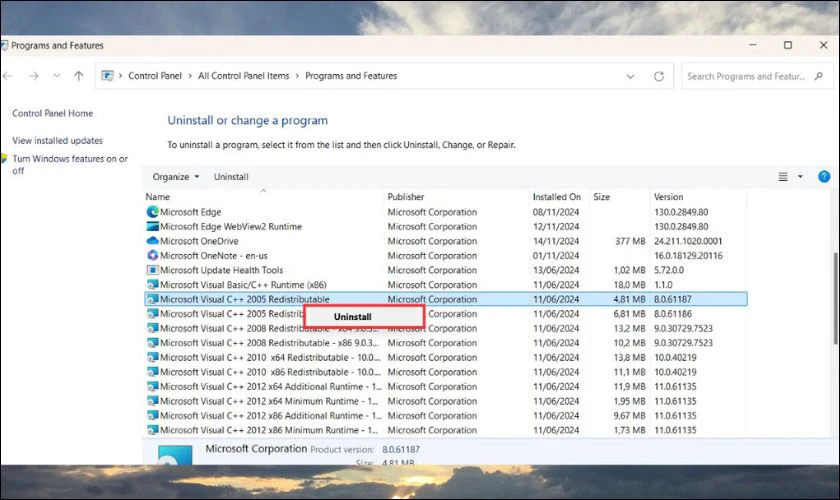Change view with the list view icon
The image size is (840, 500).
[783, 176]
